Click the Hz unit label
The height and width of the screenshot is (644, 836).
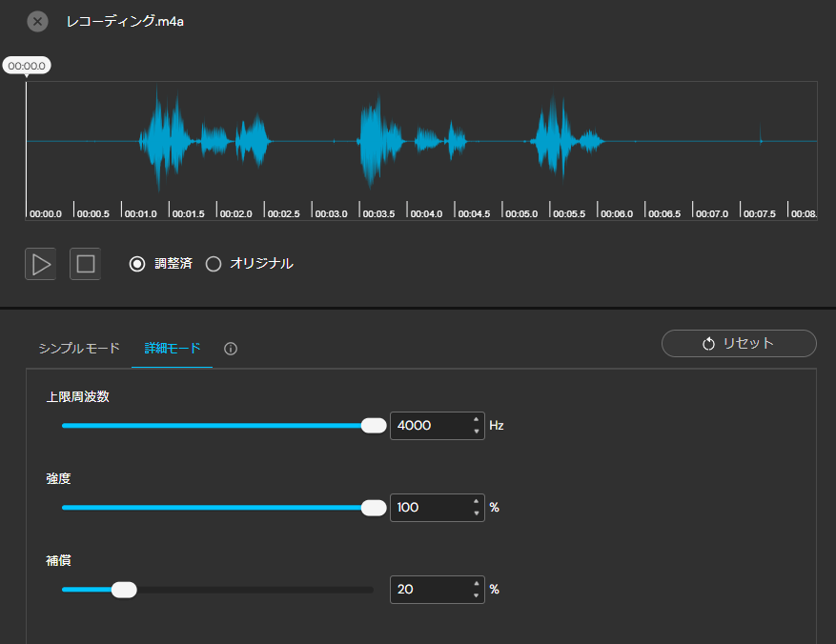tap(497, 426)
